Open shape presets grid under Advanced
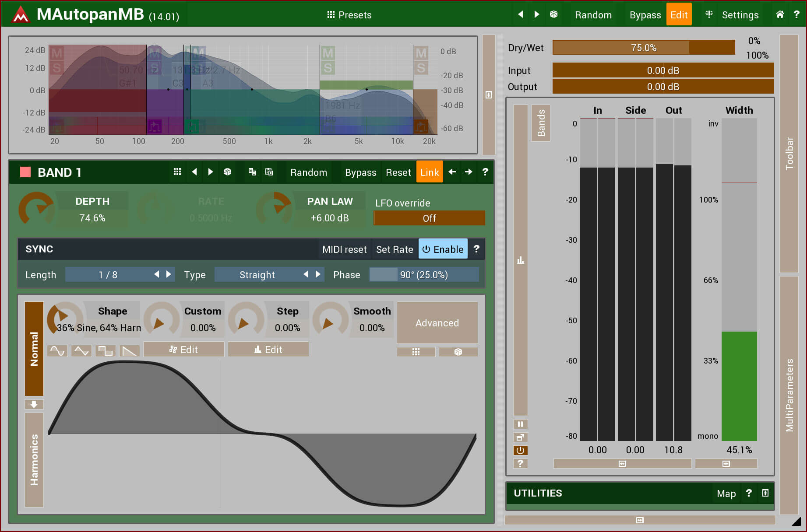This screenshot has width=807, height=532. [416, 352]
